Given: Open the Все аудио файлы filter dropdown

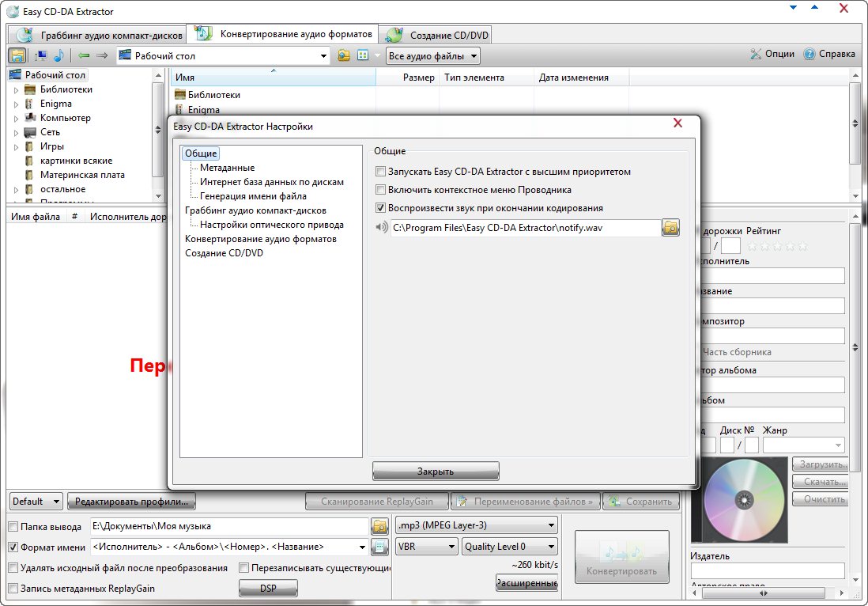Looking at the screenshot, I should (433, 55).
